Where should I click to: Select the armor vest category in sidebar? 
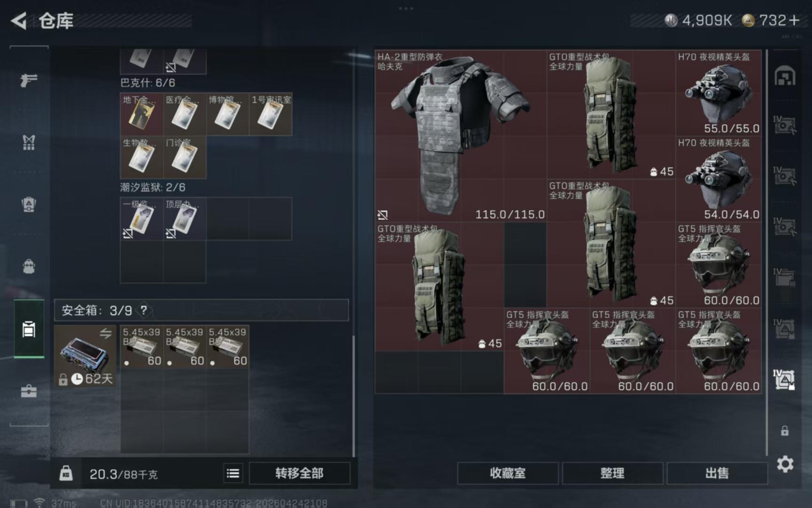[29, 143]
